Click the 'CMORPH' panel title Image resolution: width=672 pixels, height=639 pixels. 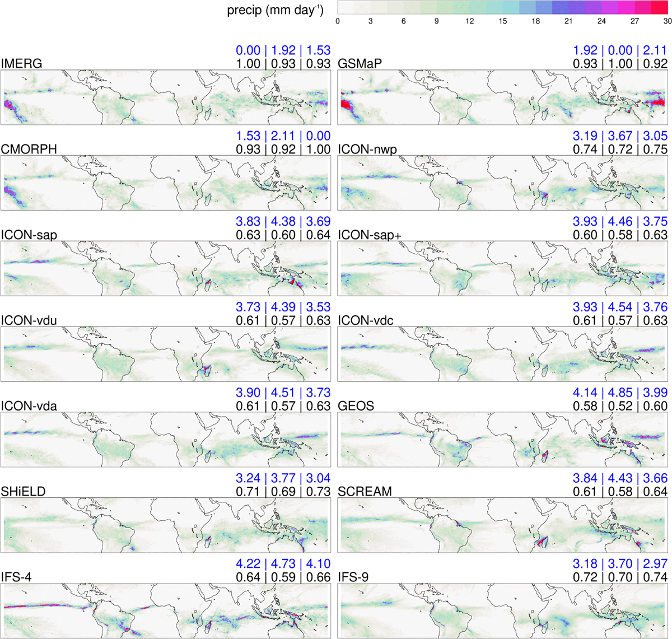29,150
